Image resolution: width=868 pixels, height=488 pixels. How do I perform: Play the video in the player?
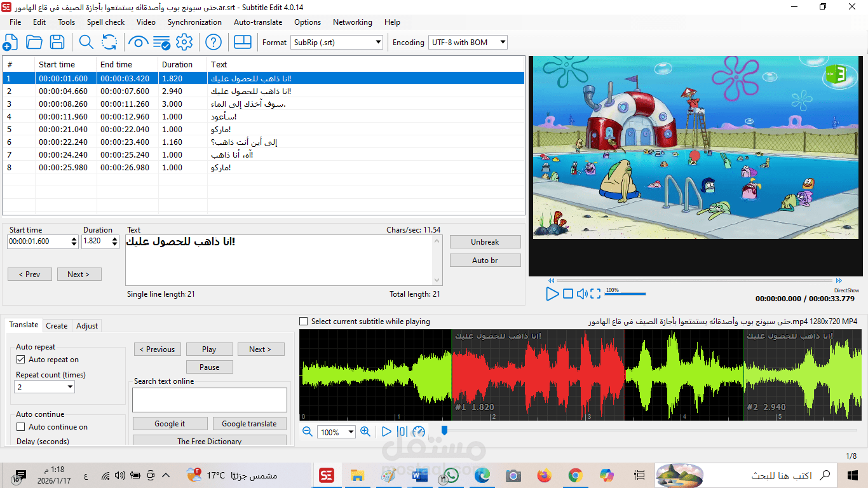tap(552, 294)
